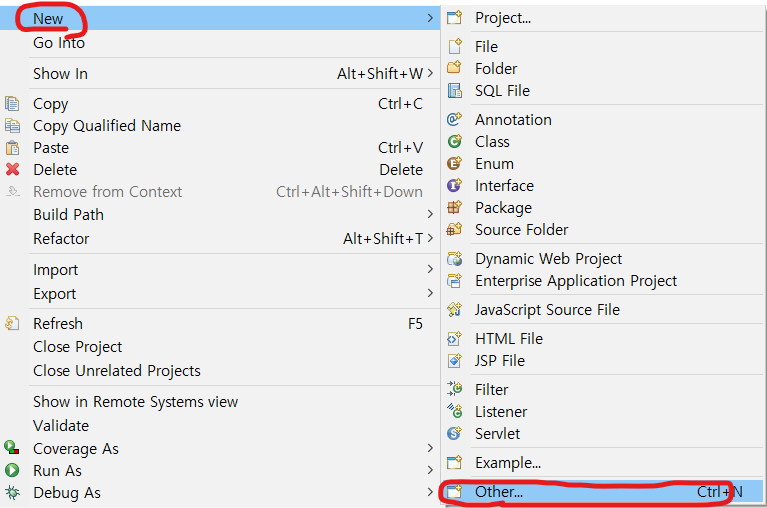
Task: Expand the Refactor submenu arrow
Action: pyautogui.click(x=429, y=238)
